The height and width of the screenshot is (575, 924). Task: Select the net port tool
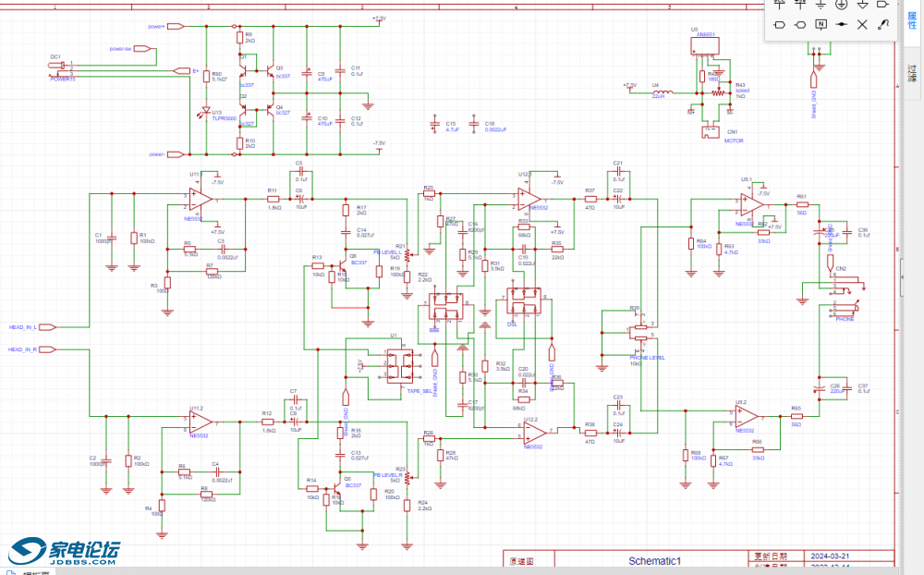coord(882,5)
